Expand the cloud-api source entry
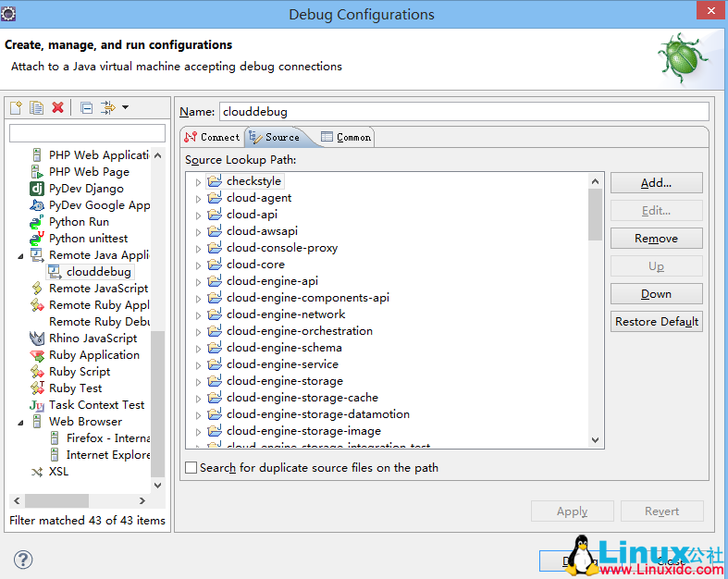 pyautogui.click(x=198, y=216)
